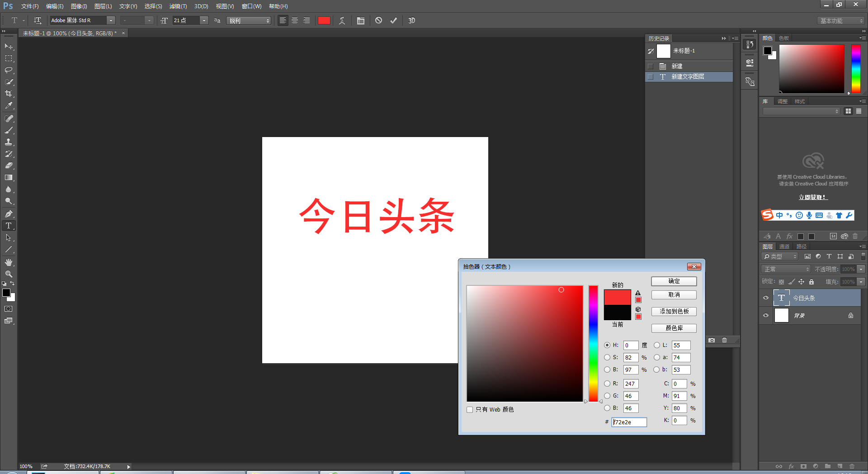Toggle Quick Mask mode
This screenshot has width=868, height=474.
(9, 309)
